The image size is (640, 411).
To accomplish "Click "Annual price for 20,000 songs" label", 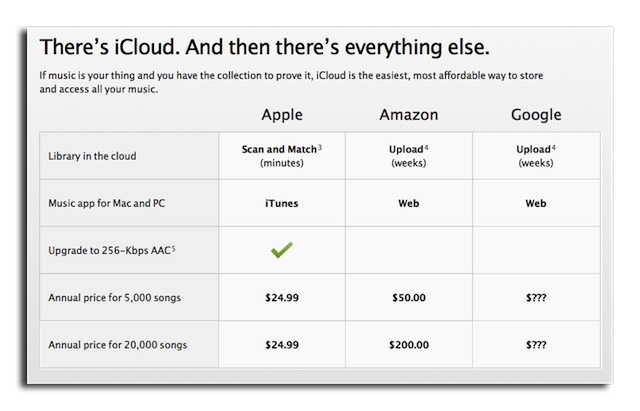I will [120, 345].
